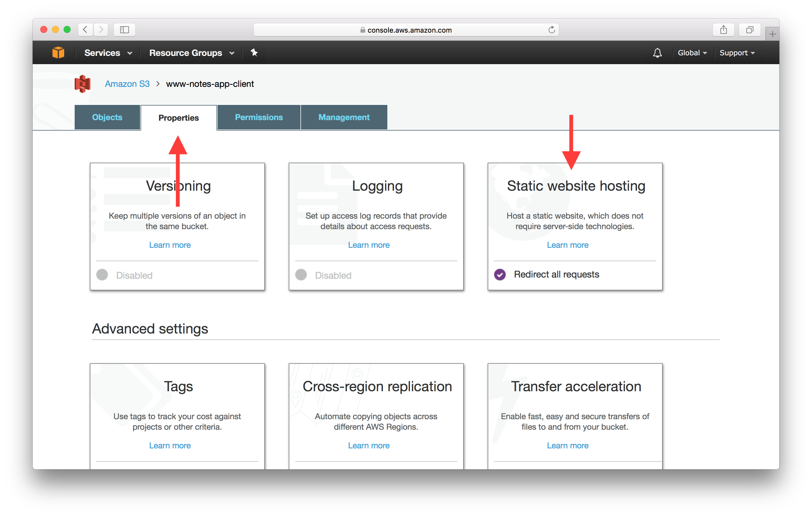Click the Logging Disabled status circle
This screenshot has width=812, height=516.
[x=301, y=275]
